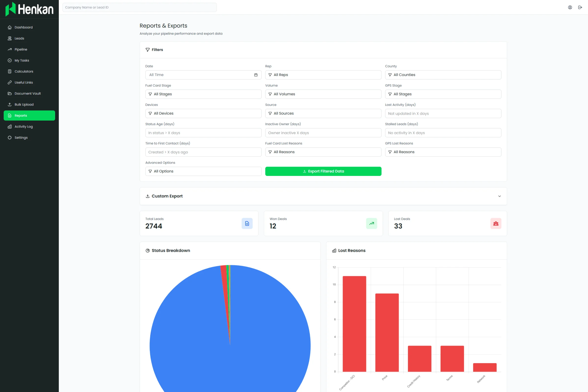
Task: Click the Henkan logo
Action: tap(29, 9)
